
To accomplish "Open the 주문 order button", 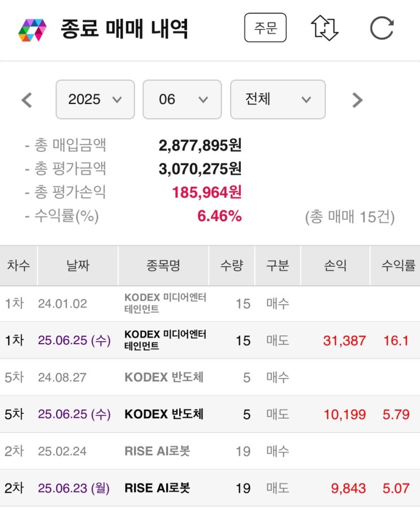I will pyautogui.click(x=265, y=28).
